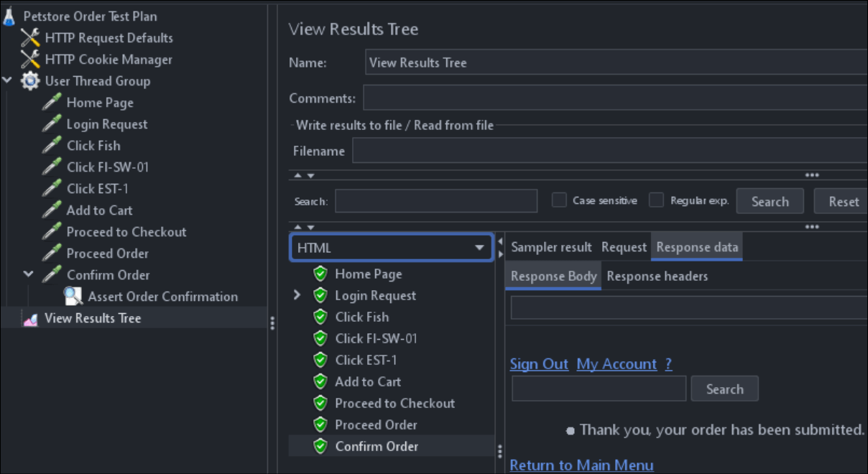Switch to the Response headers tab
This screenshot has height=474, width=868.
pyautogui.click(x=657, y=276)
